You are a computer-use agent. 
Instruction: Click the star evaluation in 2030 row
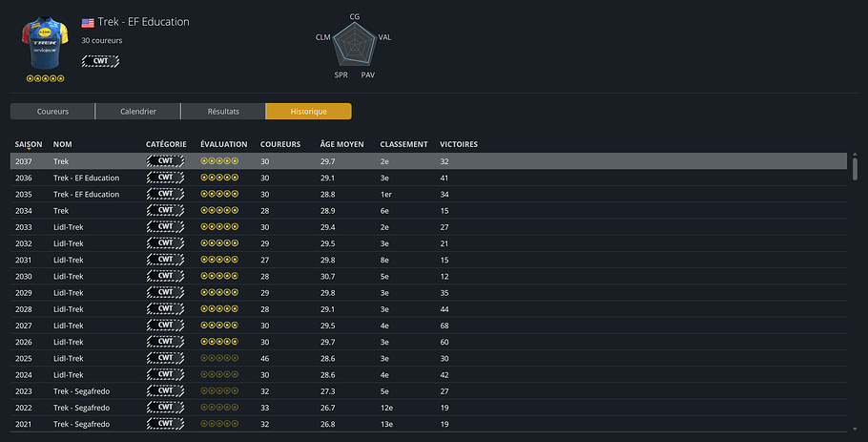(219, 276)
